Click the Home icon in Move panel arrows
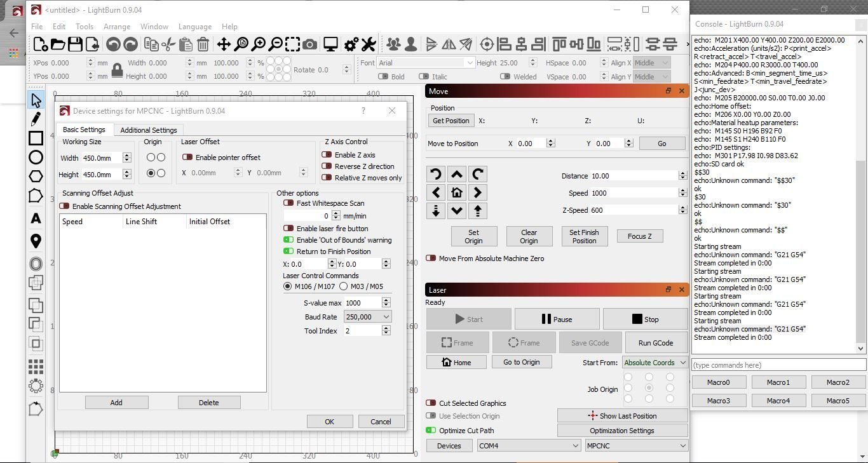The height and width of the screenshot is (463, 868). [x=456, y=192]
